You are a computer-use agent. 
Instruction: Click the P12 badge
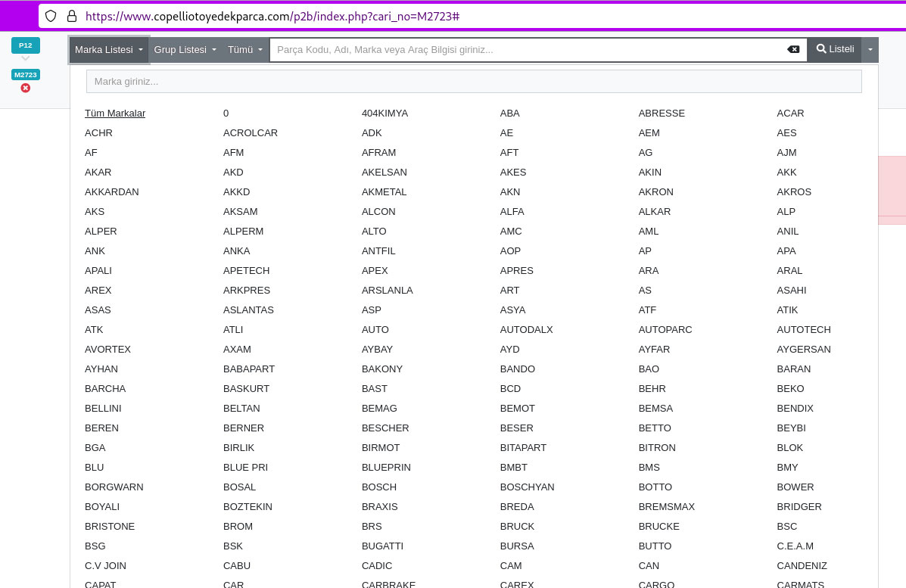click(26, 45)
